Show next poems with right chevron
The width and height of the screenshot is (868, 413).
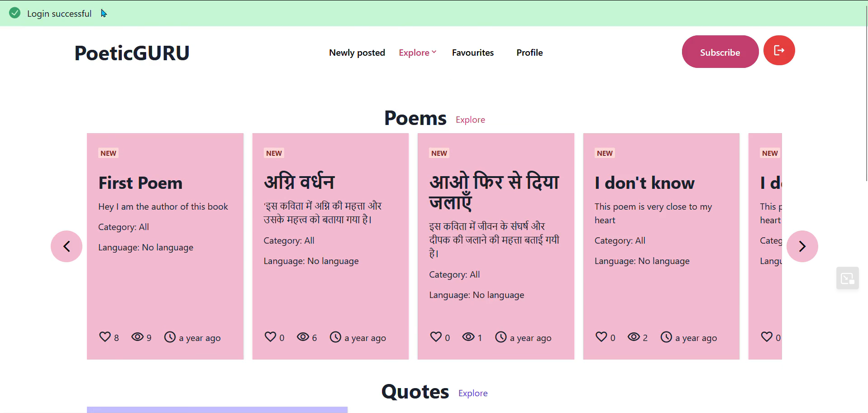802,246
